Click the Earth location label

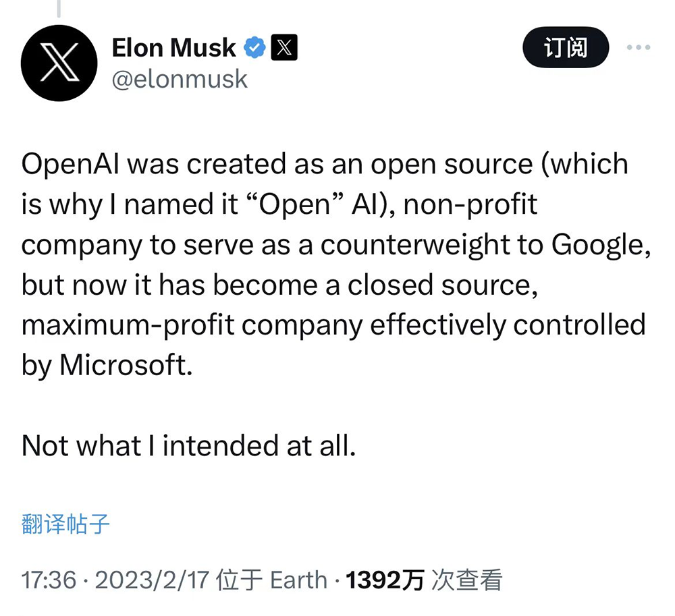[298, 580]
